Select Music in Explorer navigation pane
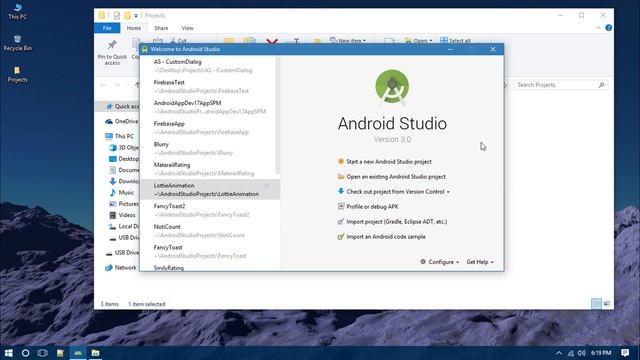This screenshot has width=640, height=360. click(122, 192)
